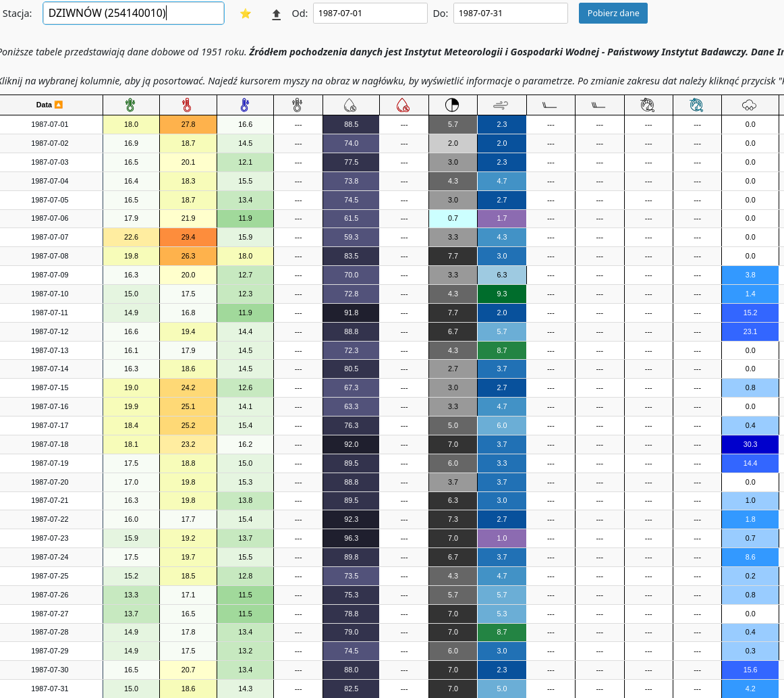Click wind speed 6.3 on 1987-07-09

[501, 275]
